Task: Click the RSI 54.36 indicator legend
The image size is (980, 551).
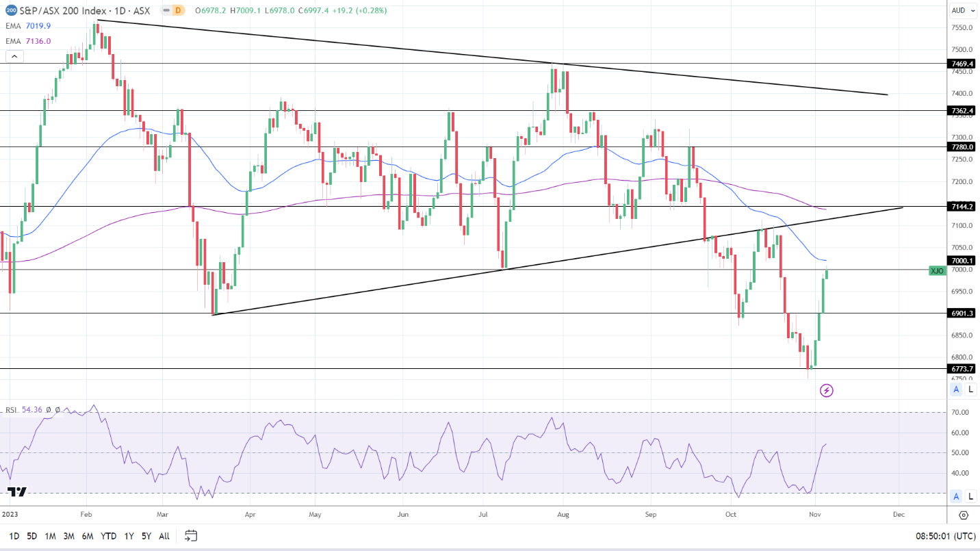Action: [24, 410]
